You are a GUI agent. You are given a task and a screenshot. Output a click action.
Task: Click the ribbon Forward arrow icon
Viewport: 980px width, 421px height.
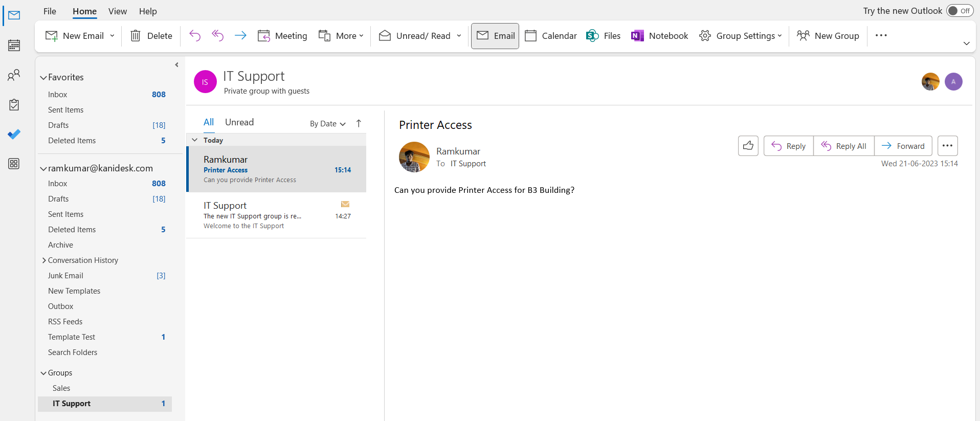pyautogui.click(x=240, y=35)
